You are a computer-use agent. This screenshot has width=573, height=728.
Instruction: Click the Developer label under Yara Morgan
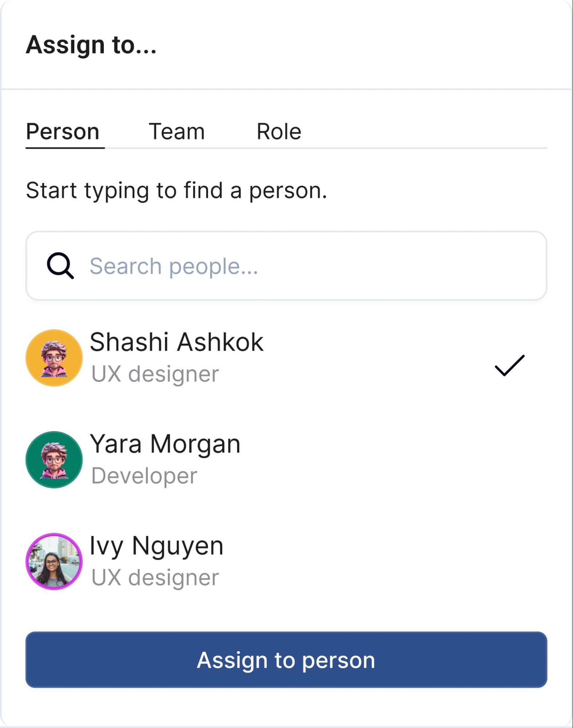click(144, 476)
